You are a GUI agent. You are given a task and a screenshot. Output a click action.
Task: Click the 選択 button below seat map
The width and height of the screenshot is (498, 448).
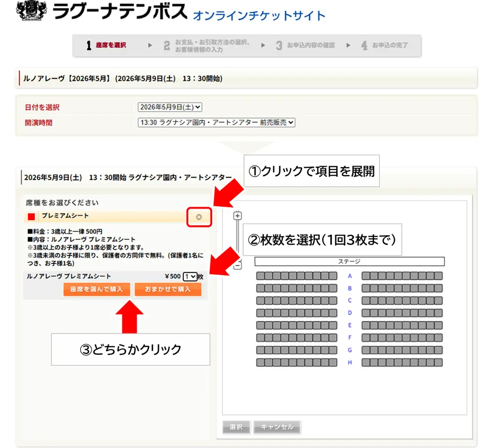236,427
